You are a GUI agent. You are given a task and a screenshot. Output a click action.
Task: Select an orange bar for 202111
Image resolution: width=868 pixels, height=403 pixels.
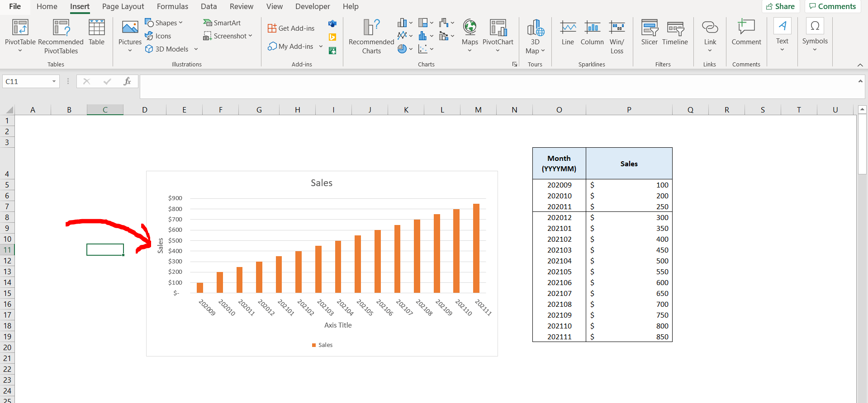[476, 248]
